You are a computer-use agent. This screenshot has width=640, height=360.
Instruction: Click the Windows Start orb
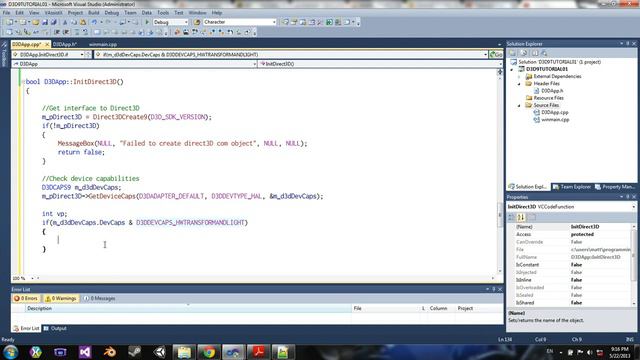[10, 351]
